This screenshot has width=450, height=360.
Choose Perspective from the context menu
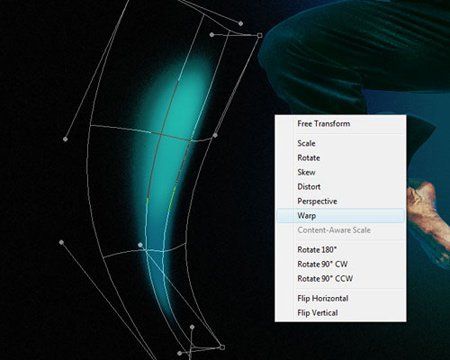pyautogui.click(x=340, y=201)
